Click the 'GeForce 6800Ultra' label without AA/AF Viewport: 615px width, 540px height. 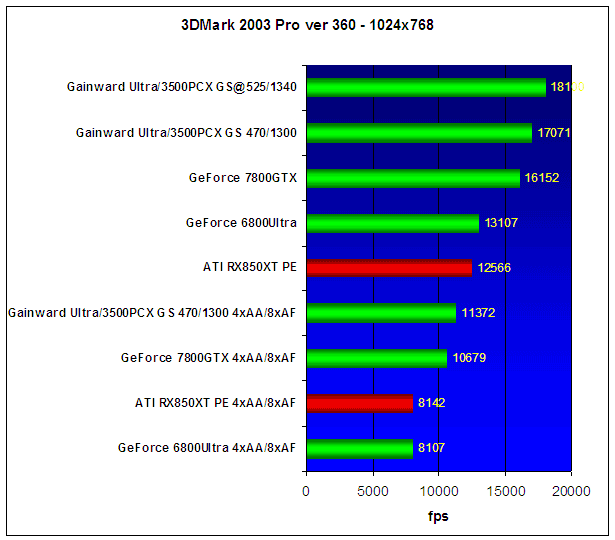click(x=241, y=223)
